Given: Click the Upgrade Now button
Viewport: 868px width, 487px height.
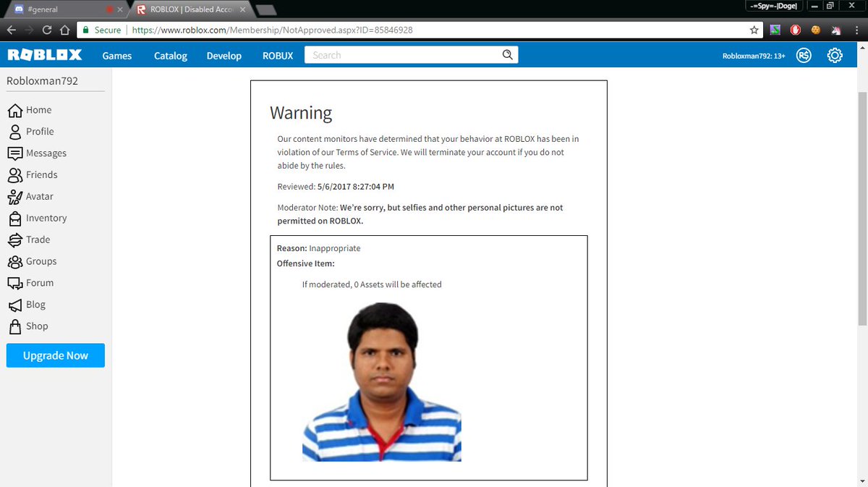Looking at the screenshot, I should click(x=56, y=355).
